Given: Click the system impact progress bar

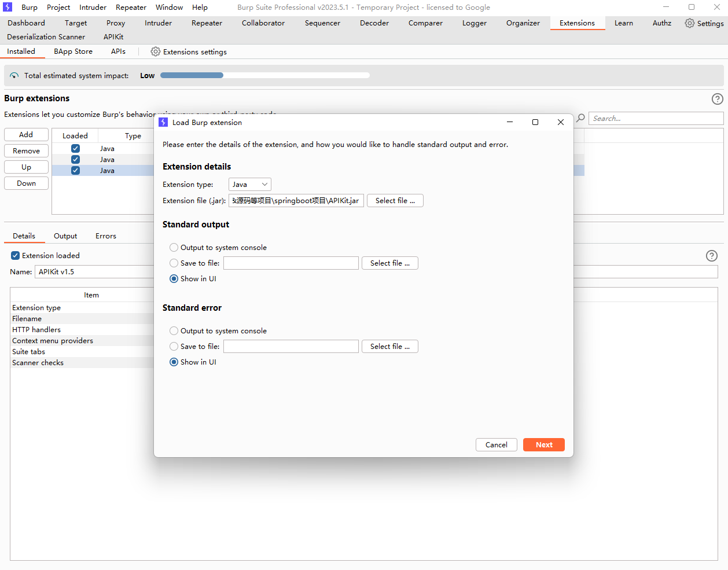Looking at the screenshot, I should [x=265, y=75].
